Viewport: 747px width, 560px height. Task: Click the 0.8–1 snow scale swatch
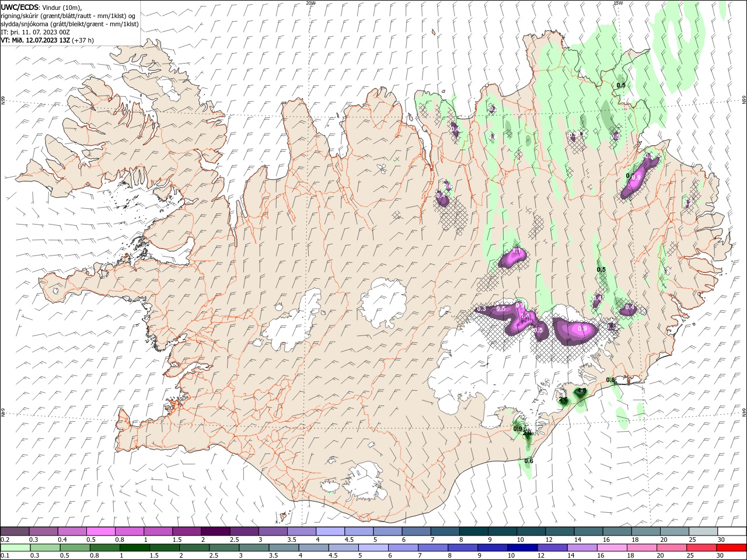tap(130, 531)
